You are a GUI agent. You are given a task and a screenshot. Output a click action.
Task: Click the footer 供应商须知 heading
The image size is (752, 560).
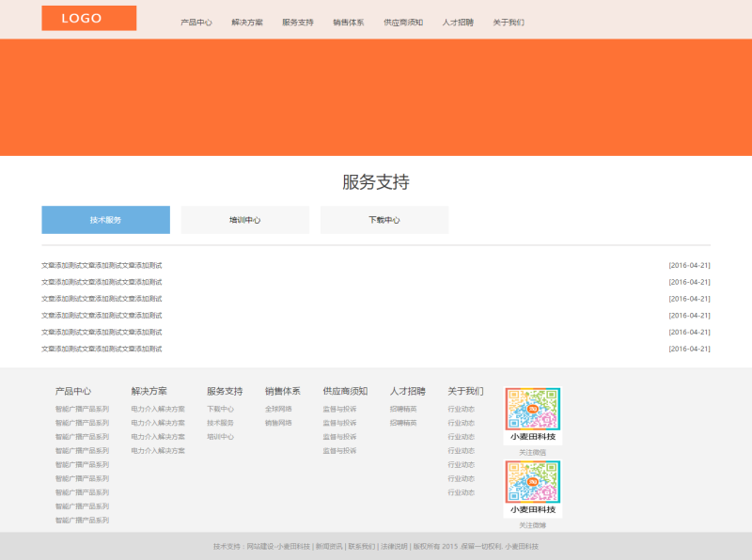click(345, 391)
